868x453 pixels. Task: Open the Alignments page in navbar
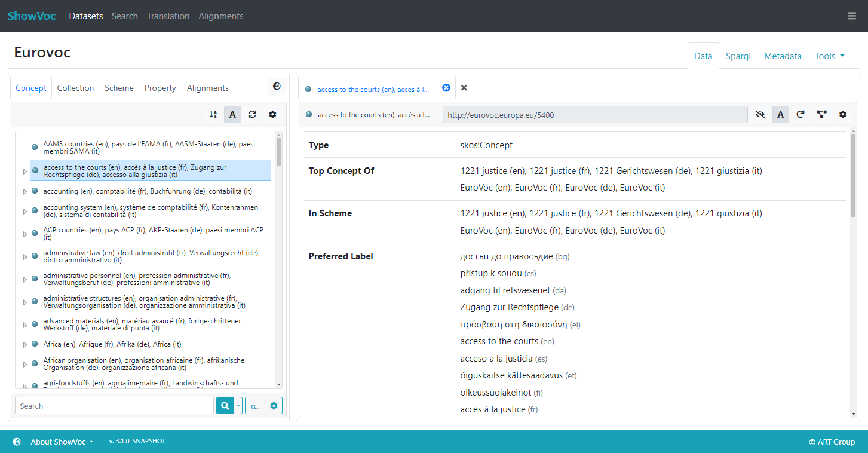[221, 16]
